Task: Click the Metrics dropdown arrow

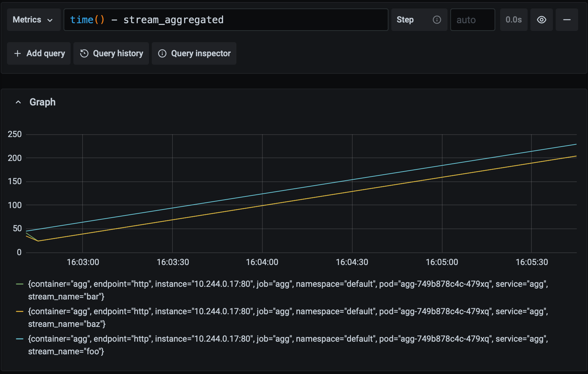Action: coord(50,20)
